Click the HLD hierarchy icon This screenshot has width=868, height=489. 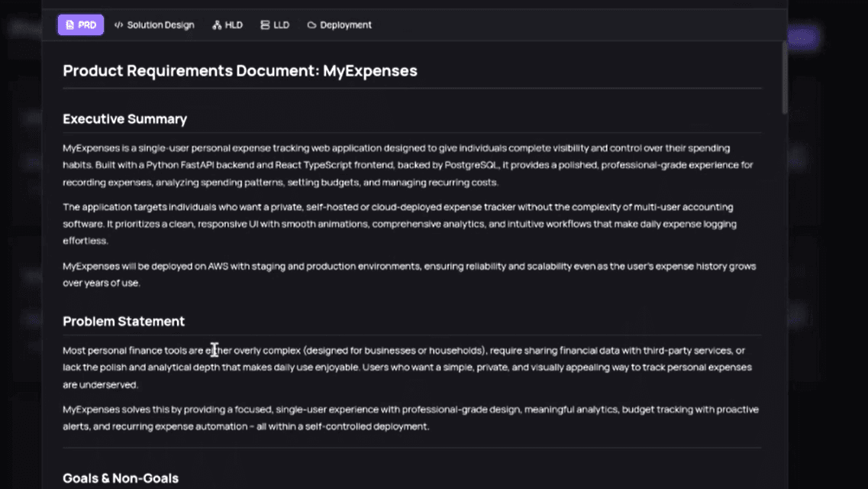tap(217, 25)
